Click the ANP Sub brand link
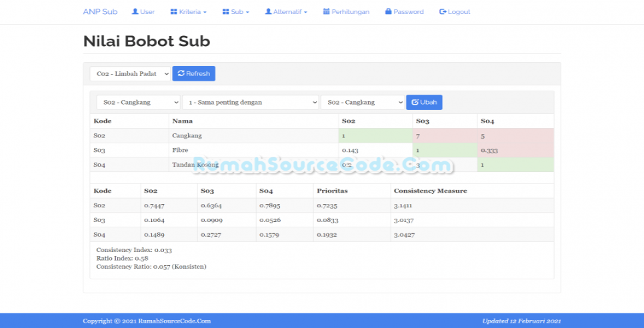This screenshot has height=328, width=644. (x=100, y=12)
